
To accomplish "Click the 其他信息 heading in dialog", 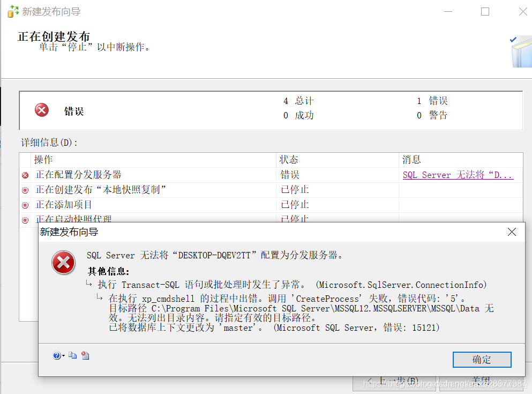I will click(x=108, y=271).
